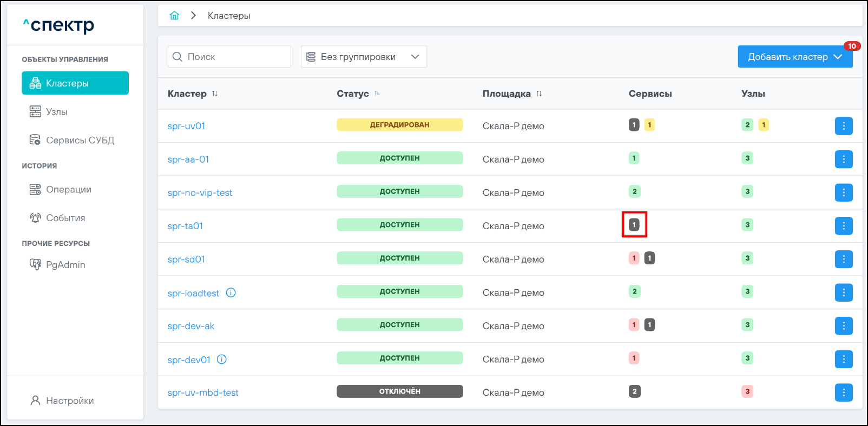Open PgAdmin from Прочие ресурсы
Screen dimensions: 868x426
coord(65,265)
